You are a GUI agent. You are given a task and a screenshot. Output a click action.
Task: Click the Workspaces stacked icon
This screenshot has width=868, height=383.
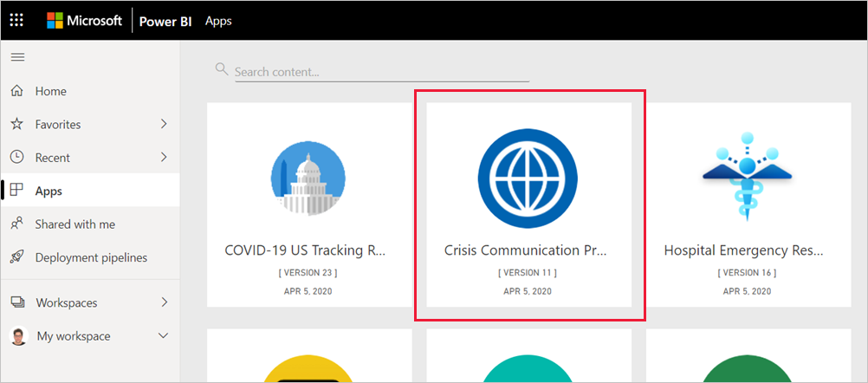(17, 302)
